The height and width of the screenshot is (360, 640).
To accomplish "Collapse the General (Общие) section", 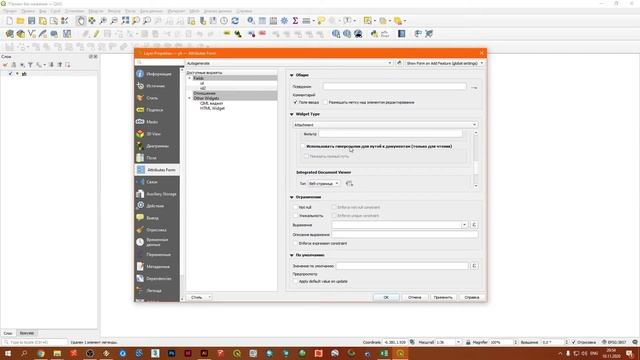I will click(292, 75).
